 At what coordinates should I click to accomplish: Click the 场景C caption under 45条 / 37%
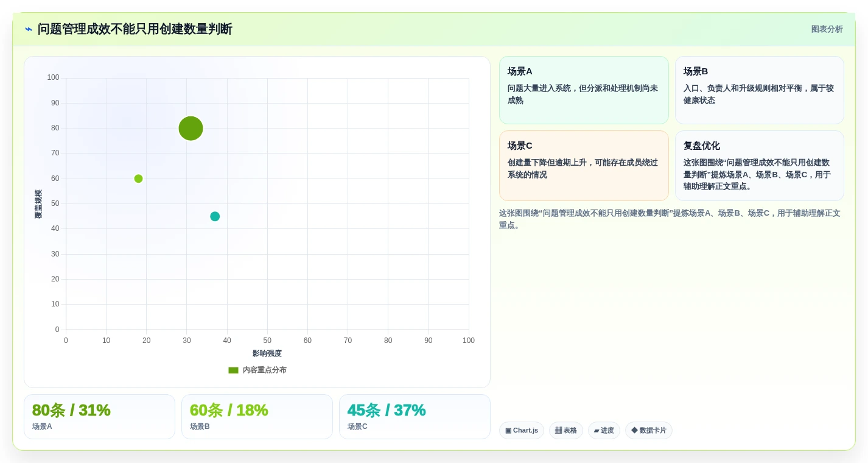pos(357,426)
